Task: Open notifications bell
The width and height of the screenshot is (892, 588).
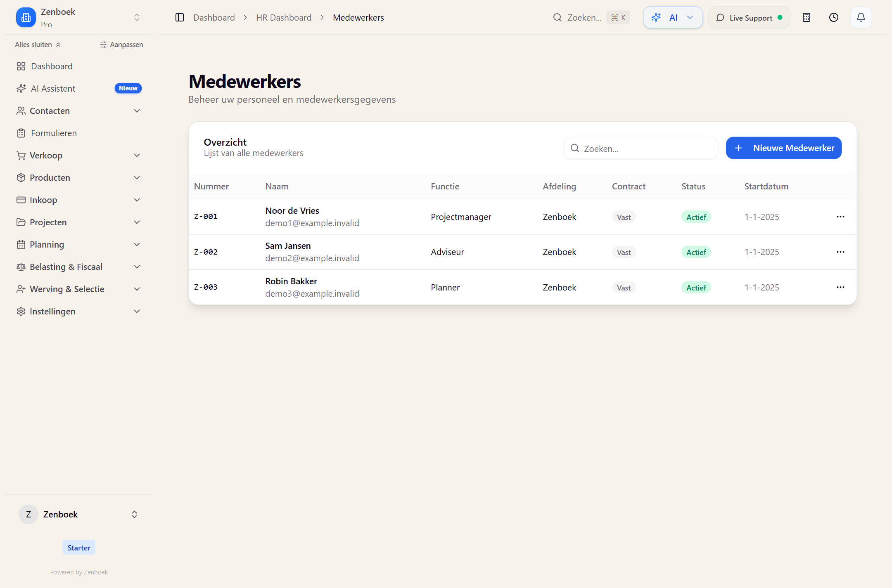Action: 861,17
